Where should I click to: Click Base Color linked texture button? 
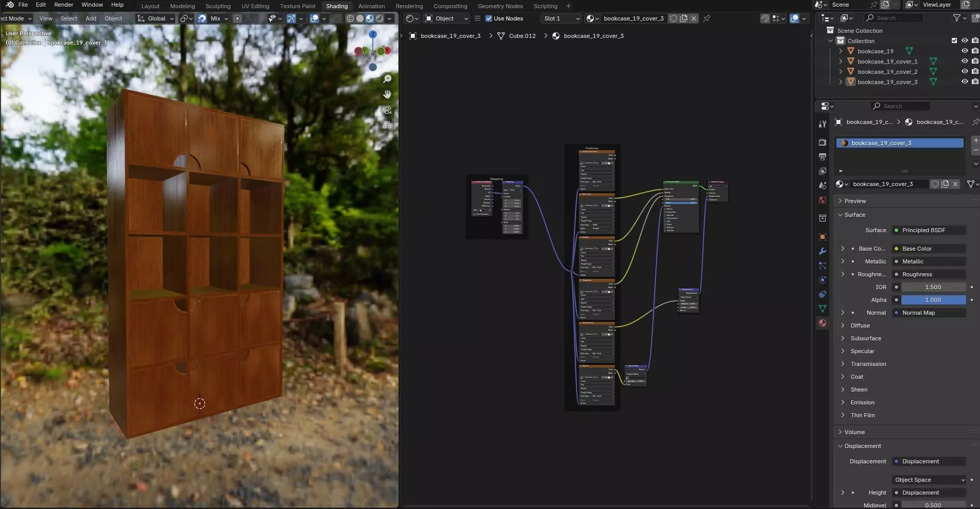[x=929, y=249]
